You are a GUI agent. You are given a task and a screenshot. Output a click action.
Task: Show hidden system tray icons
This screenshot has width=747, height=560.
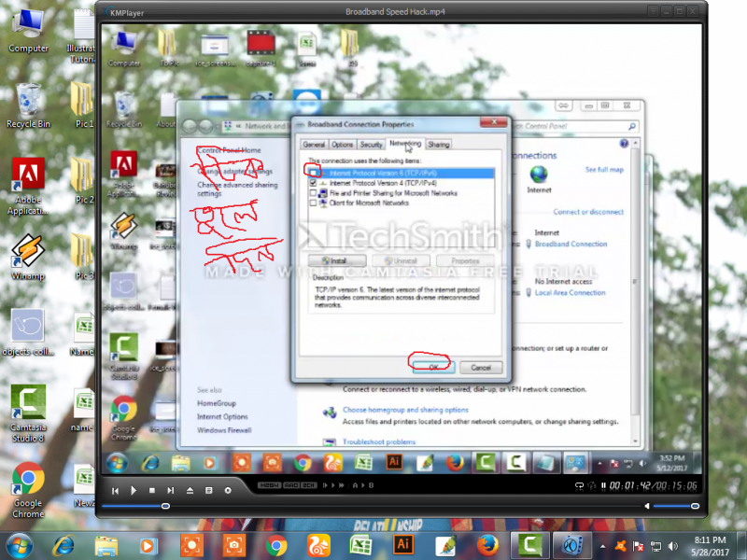tap(602, 547)
